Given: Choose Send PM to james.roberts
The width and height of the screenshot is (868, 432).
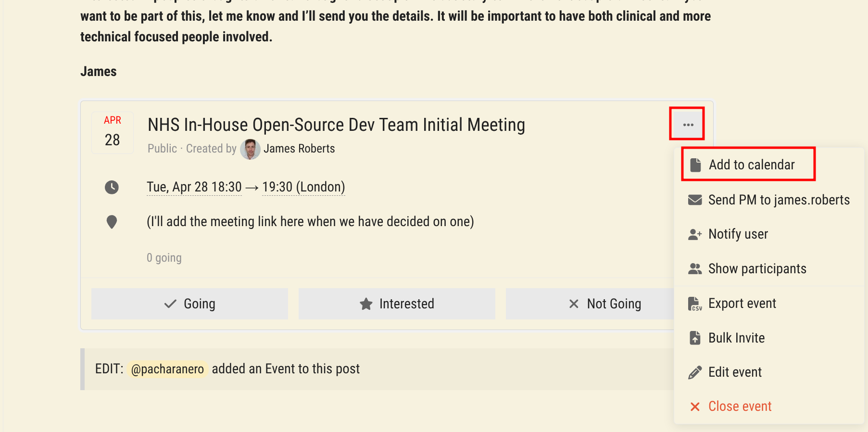Looking at the screenshot, I should point(779,200).
